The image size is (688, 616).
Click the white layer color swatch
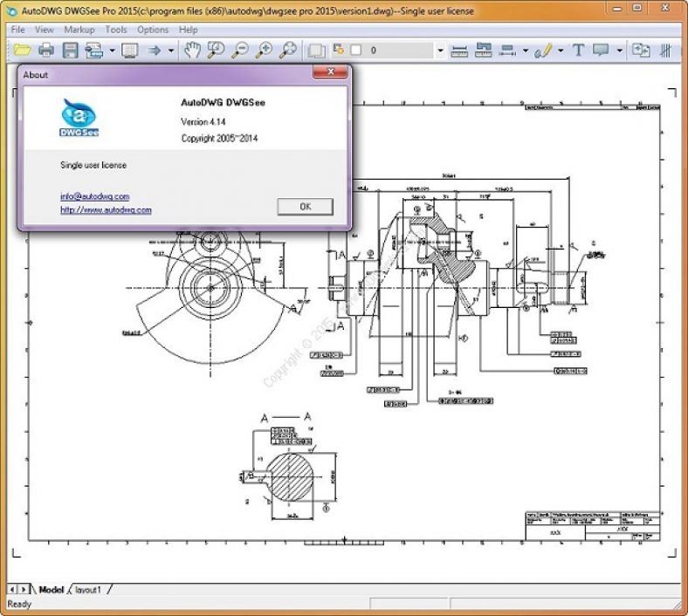coord(356,50)
